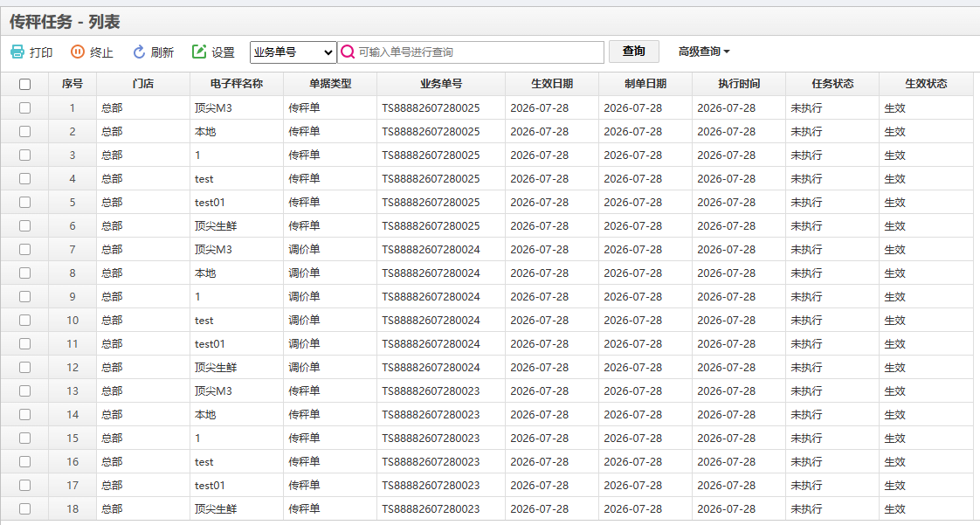Select 顶尖生鲜 in row 12
The image size is (980, 525).
[216, 368]
